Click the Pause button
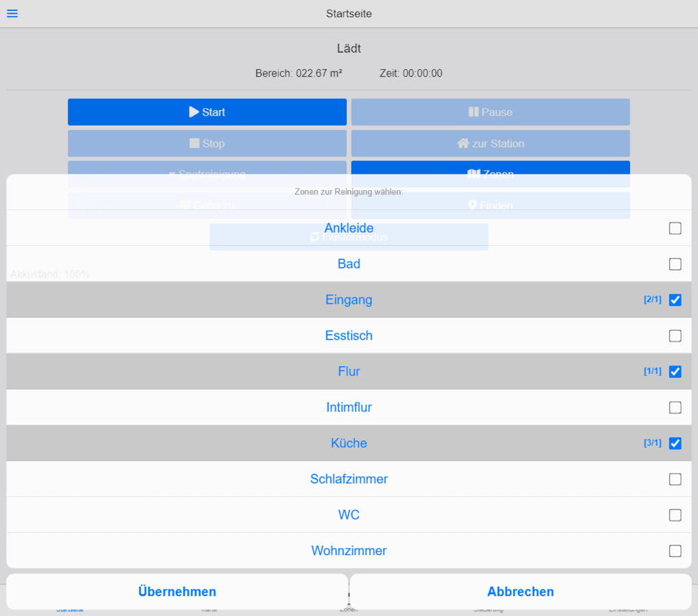Image resolution: width=698 pixels, height=616 pixels. [490, 112]
